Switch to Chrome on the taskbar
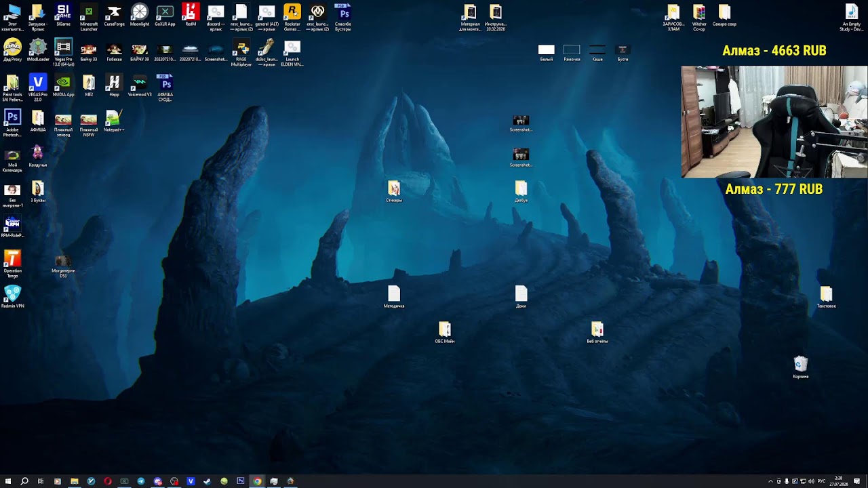 point(257,481)
